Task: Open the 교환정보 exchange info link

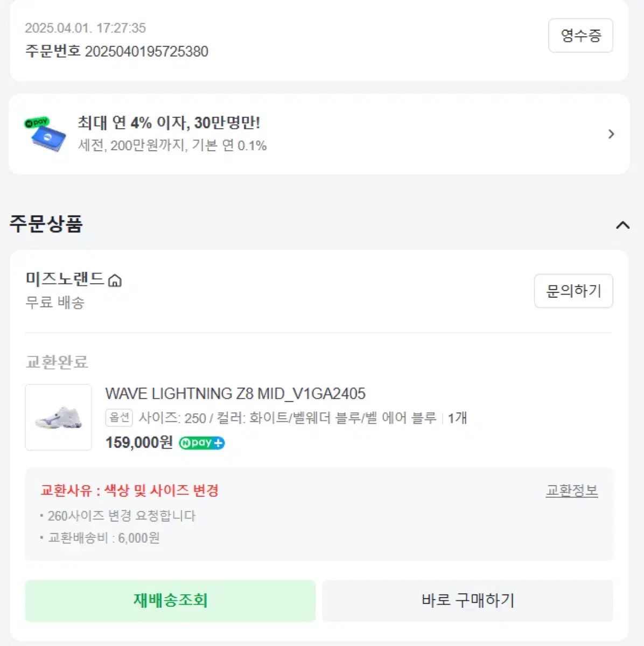Action: 571,491
